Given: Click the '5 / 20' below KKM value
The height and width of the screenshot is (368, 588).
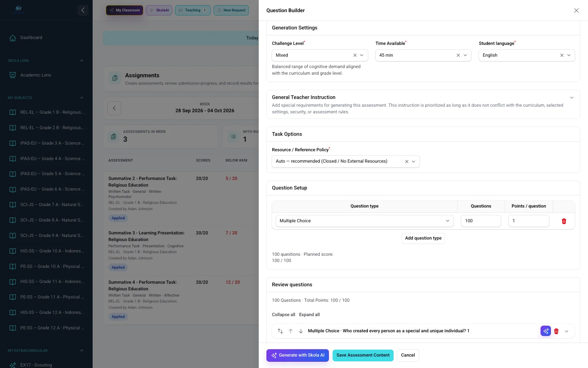Looking at the screenshot, I should 232,178.
